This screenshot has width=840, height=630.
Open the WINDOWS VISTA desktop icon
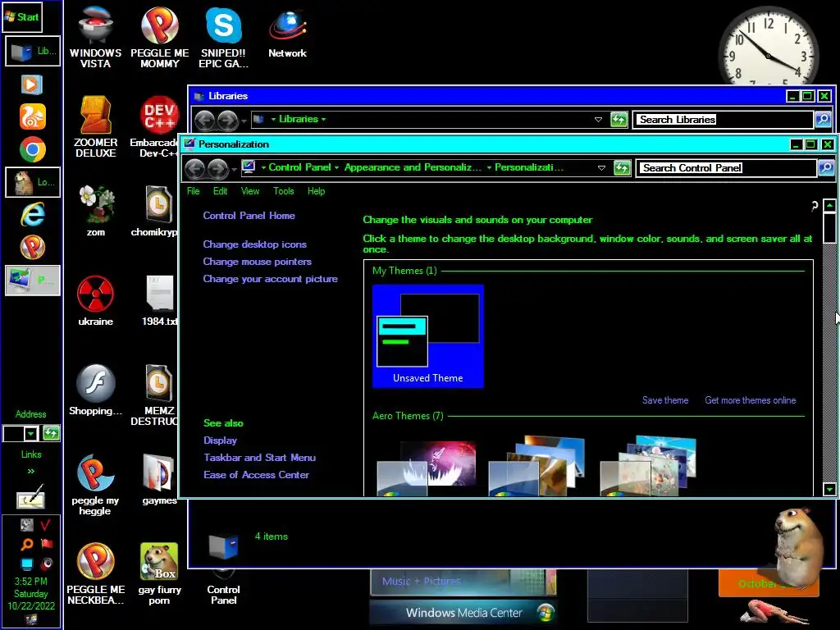95,38
